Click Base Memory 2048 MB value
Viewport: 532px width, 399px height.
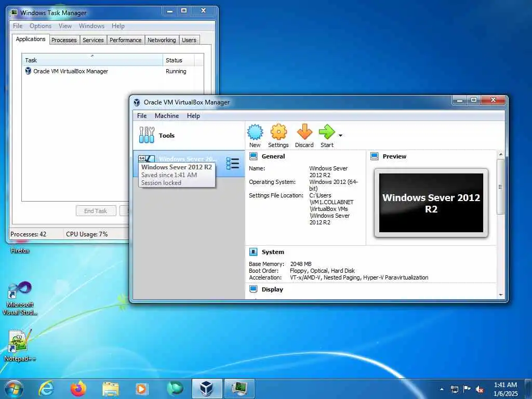click(301, 263)
